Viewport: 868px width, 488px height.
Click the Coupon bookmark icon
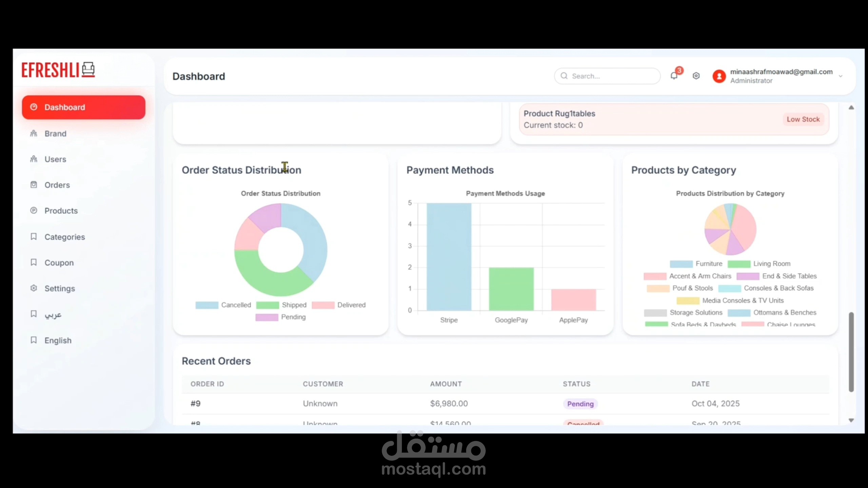[34, 262]
